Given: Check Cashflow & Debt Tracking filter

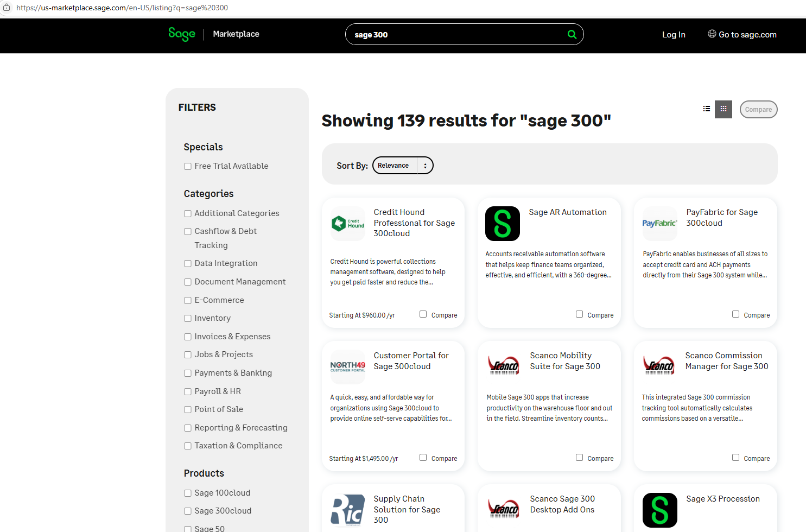Looking at the screenshot, I should (188, 232).
